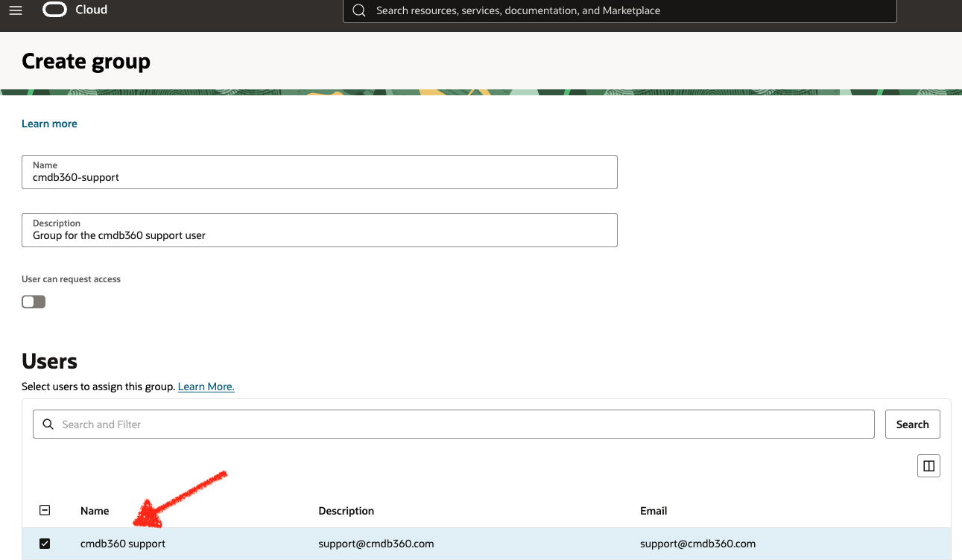Click the Cloud home text link

click(92, 10)
